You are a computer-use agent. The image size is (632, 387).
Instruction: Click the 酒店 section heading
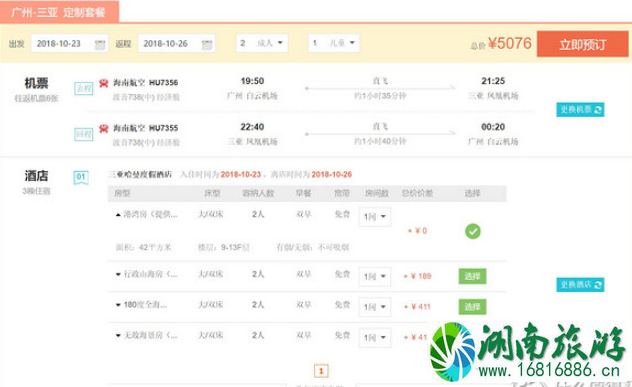[x=36, y=176]
